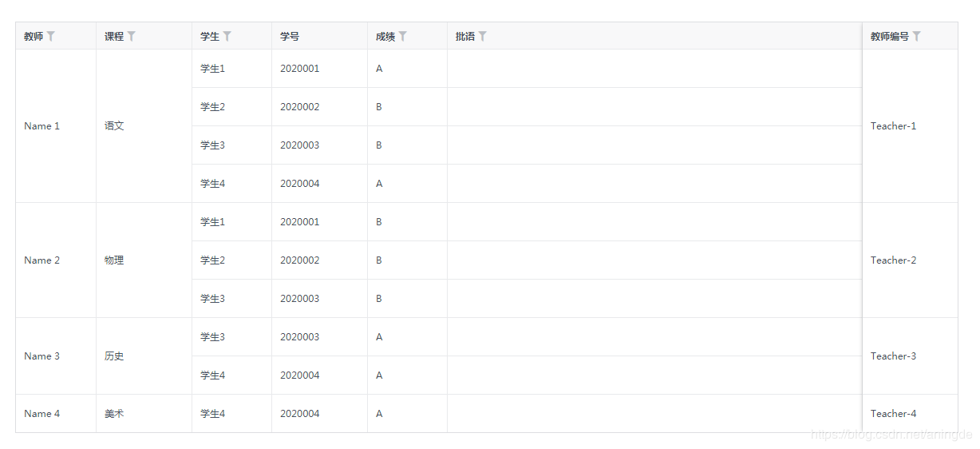This screenshot has height=449, width=980.
Task: Select 2020004 in the 历史 group
Action: pos(300,375)
